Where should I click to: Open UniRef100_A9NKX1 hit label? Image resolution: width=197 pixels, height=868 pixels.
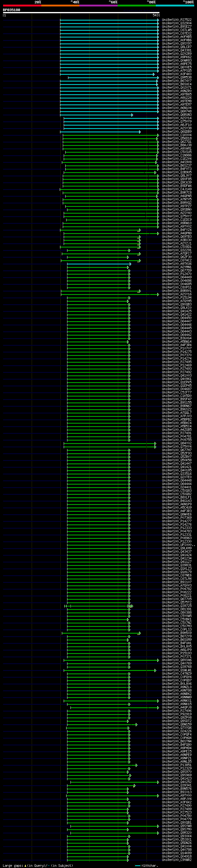tap(177, 701)
